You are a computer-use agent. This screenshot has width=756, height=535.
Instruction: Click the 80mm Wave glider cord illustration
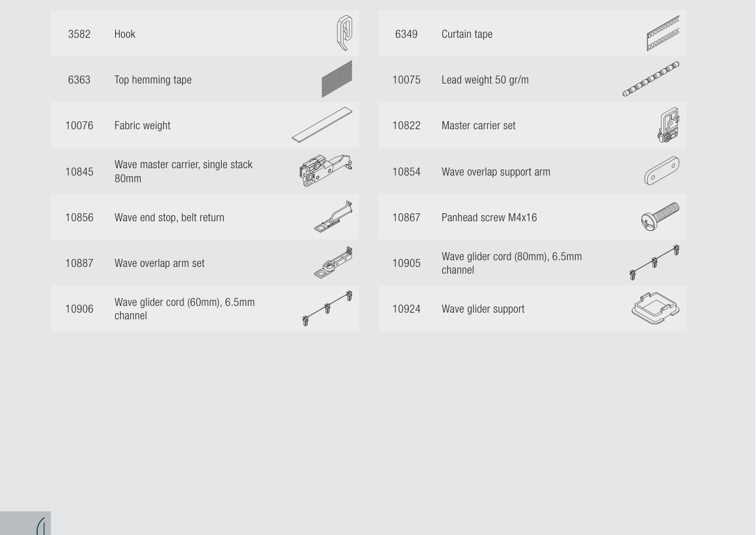click(x=654, y=263)
